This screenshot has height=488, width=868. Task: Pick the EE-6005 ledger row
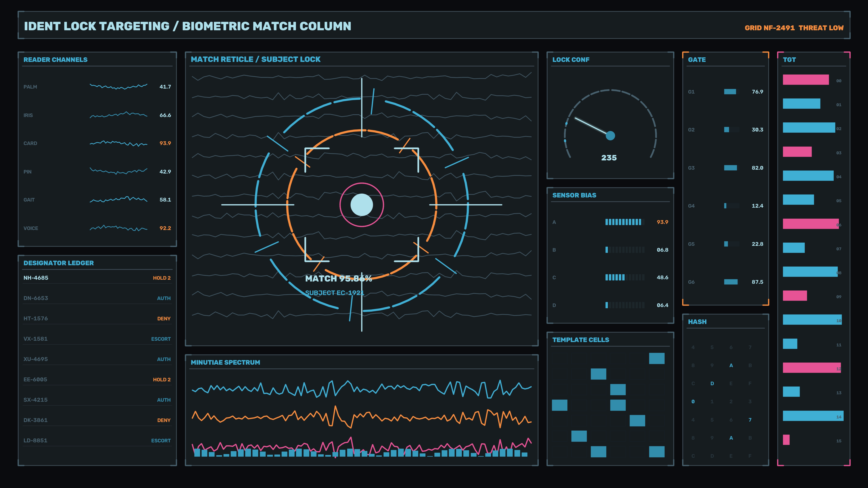coord(97,380)
